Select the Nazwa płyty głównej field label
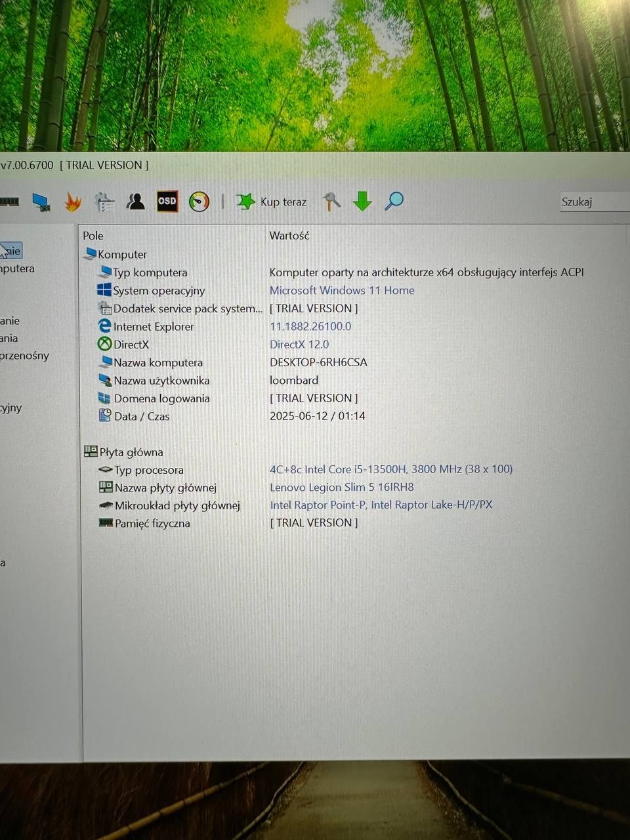The image size is (630, 840). click(165, 488)
